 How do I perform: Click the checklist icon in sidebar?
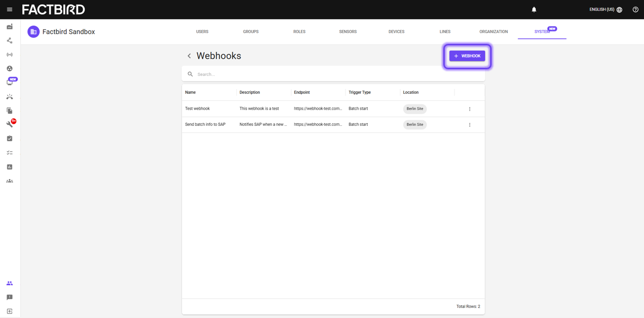10,152
